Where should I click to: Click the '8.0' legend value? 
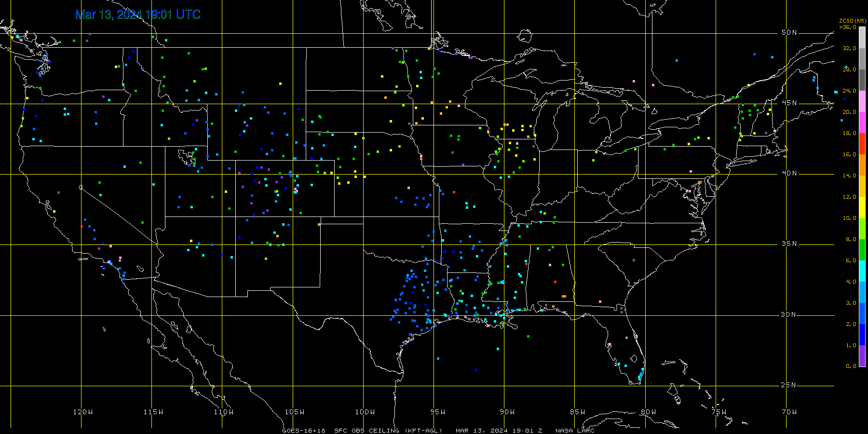851,239
